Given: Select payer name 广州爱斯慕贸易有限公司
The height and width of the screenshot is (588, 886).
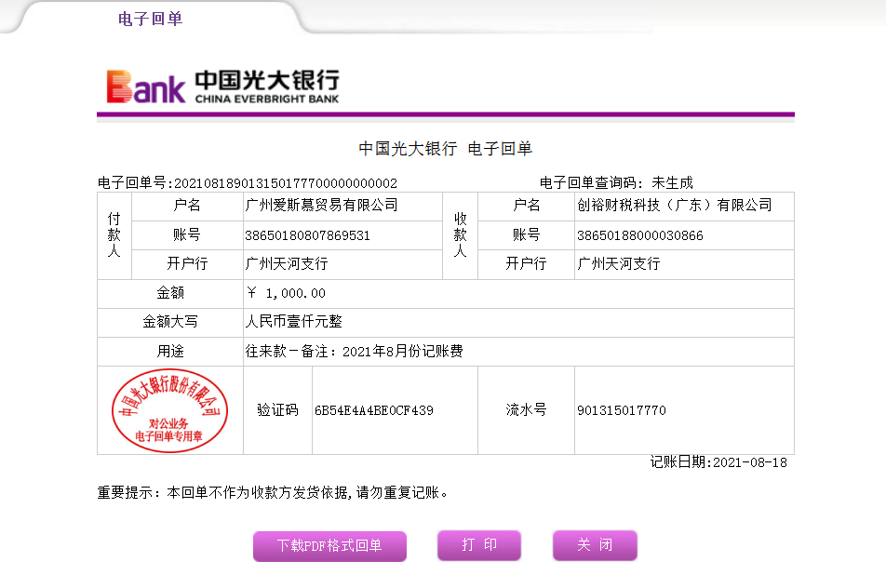Looking at the screenshot, I should pyautogui.click(x=321, y=205).
